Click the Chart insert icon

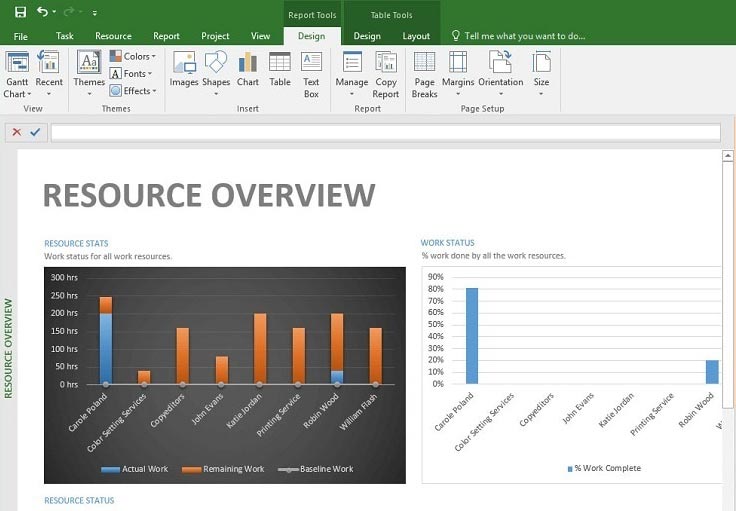coord(248,70)
